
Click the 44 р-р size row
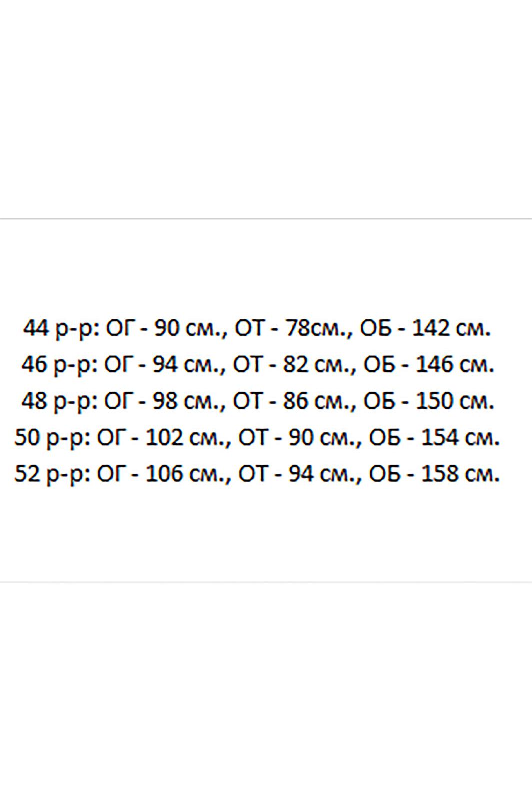tap(257, 330)
